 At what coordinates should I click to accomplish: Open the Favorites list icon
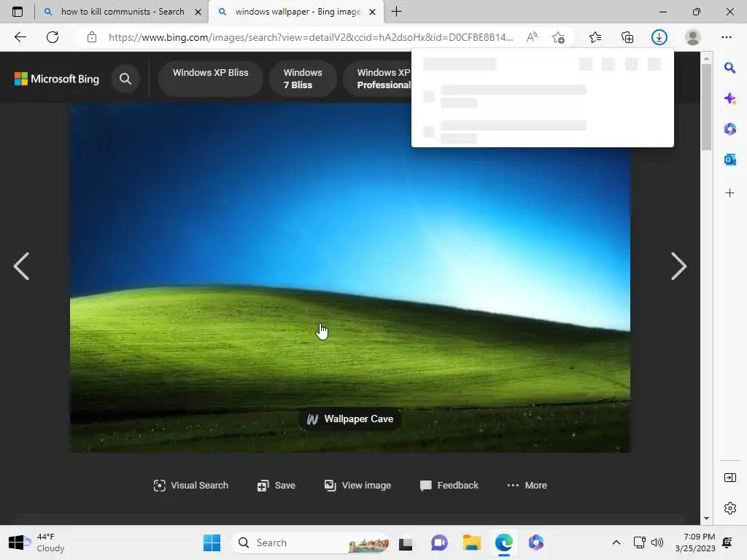pos(595,37)
